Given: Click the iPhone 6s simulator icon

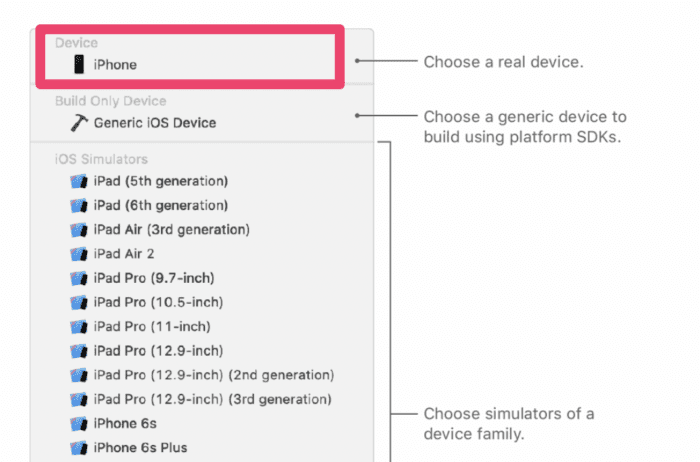Looking at the screenshot, I should (79, 424).
